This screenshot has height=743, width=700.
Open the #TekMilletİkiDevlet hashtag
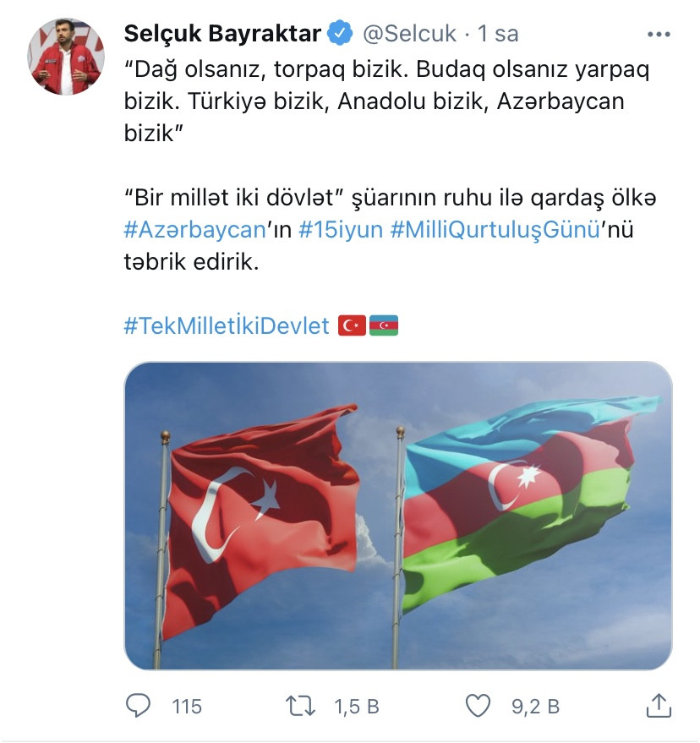[227, 325]
